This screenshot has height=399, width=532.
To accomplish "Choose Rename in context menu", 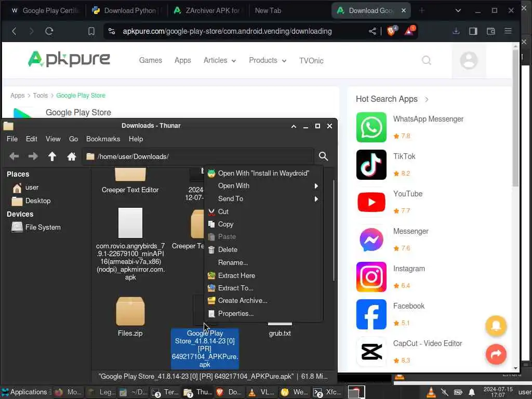I will tap(263, 262).
